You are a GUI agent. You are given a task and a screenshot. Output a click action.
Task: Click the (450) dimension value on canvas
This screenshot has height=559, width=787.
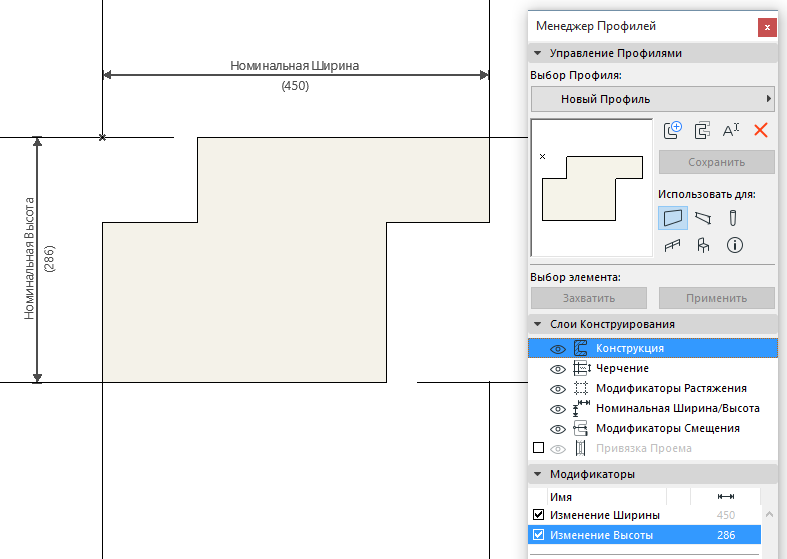[x=295, y=86]
